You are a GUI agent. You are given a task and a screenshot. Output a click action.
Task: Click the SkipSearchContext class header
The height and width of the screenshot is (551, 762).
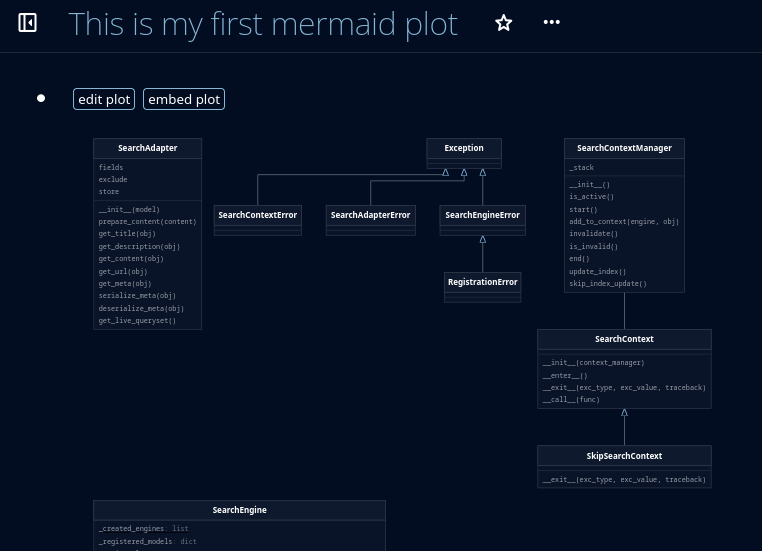(624, 456)
